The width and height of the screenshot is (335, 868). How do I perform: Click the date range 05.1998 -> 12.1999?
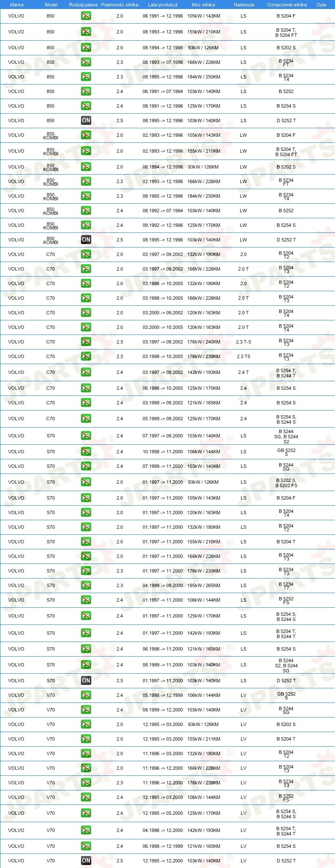coord(163,695)
